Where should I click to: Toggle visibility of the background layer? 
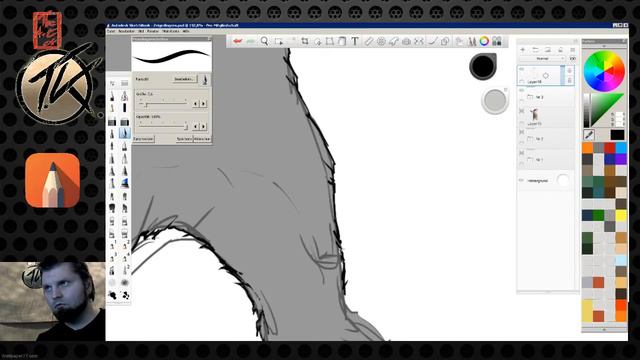coord(522,180)
